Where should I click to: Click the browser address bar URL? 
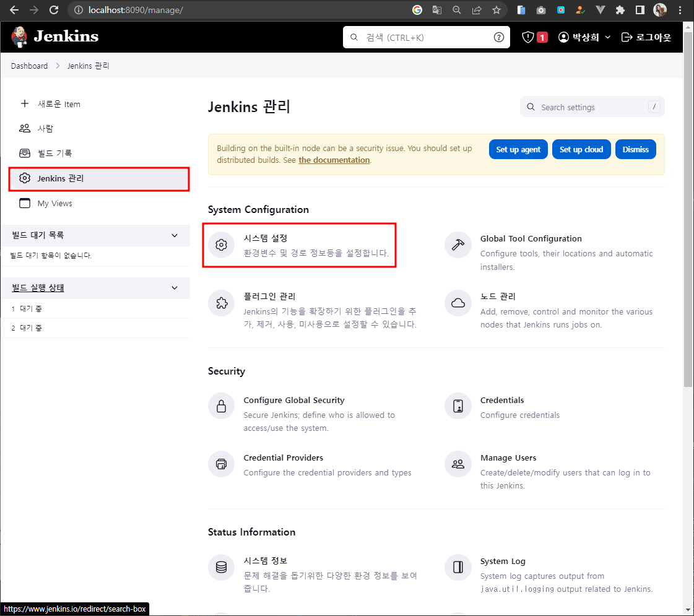136,10
